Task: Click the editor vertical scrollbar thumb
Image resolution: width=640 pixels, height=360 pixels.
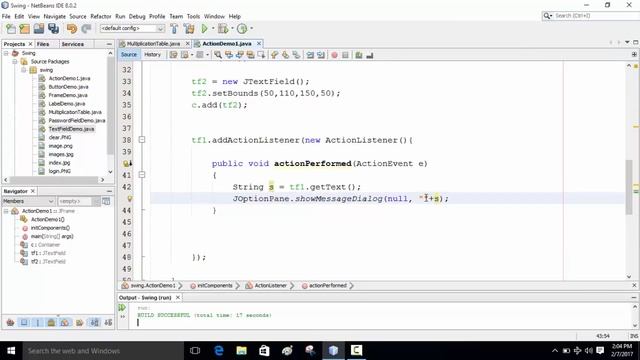Action: pos(629,187)
